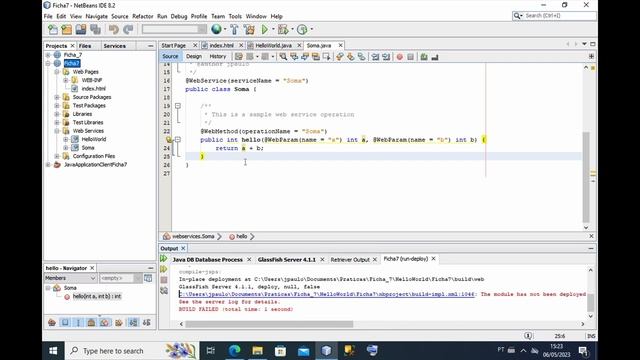640x360 pixels.
Task: Click the Save All toolbar icon
Action: coord(96,29)
